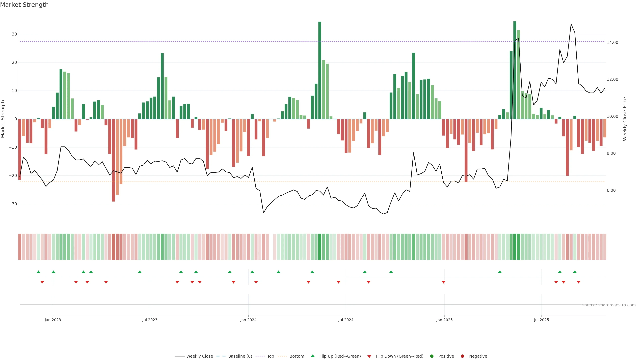Click the Jul 2025 axis label

541,320
